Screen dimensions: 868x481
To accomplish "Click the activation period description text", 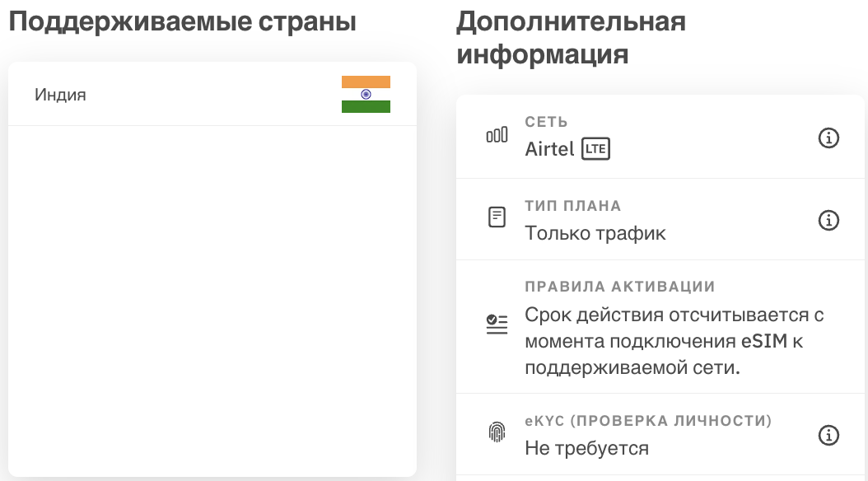I will [x=674, y=341].
